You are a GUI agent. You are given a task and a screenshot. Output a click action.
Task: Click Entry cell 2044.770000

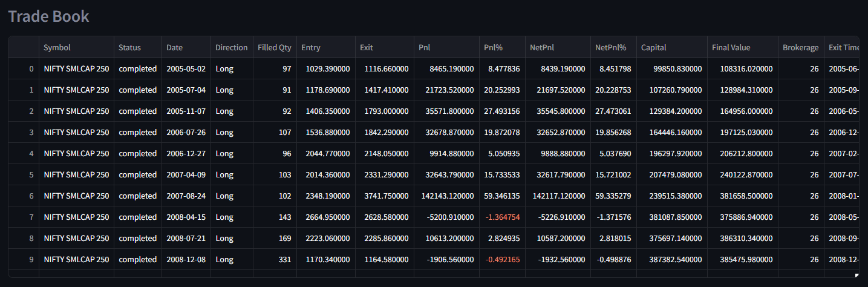[326, 154]
